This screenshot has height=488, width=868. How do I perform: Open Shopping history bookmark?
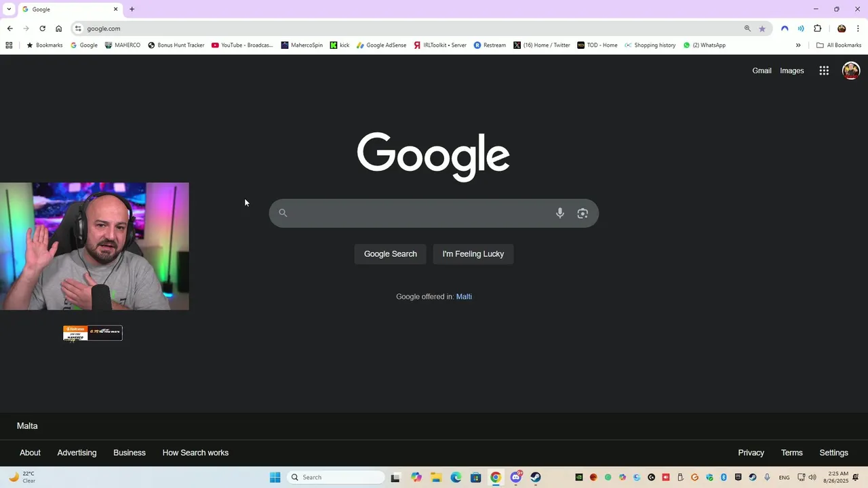[650, 45]
